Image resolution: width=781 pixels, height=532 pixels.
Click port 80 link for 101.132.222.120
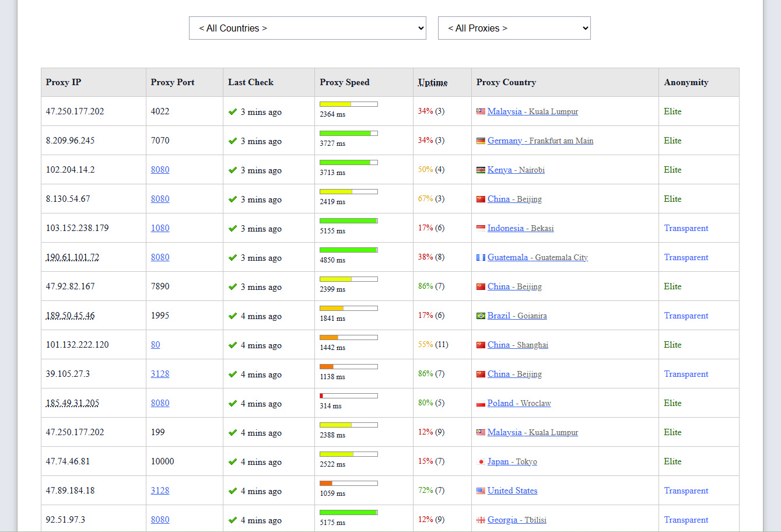click(155, 345)
